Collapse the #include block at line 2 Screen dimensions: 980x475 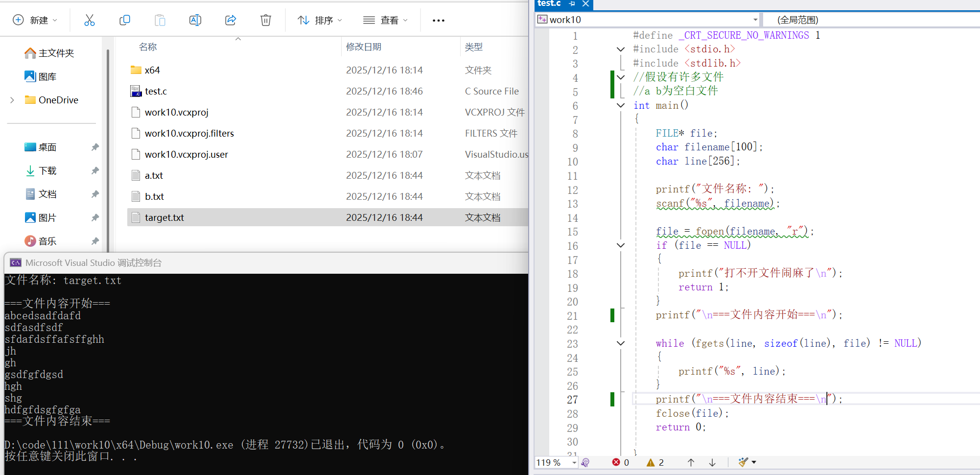(x=621, y=49)
